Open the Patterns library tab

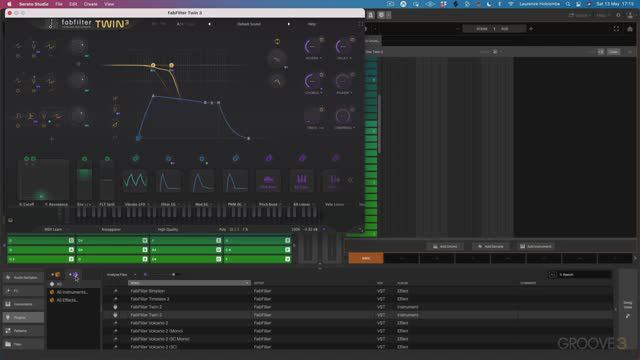(x=23, y=331)
